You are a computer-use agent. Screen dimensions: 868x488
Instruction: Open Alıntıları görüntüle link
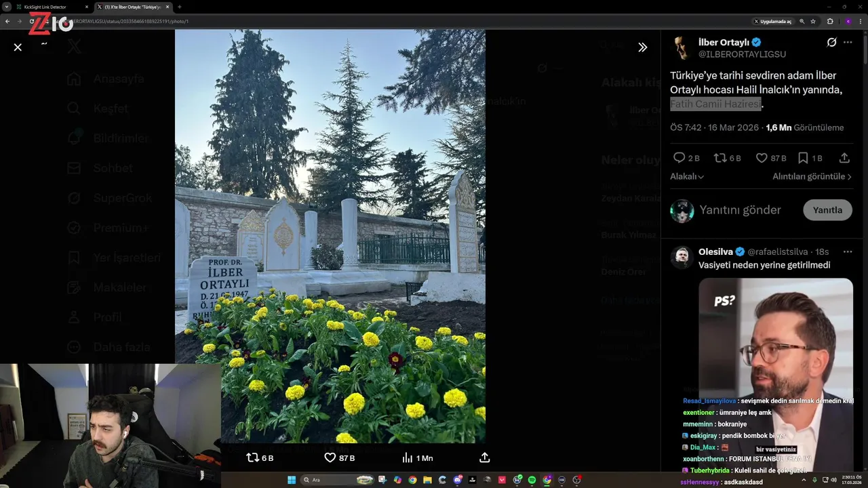812,176
